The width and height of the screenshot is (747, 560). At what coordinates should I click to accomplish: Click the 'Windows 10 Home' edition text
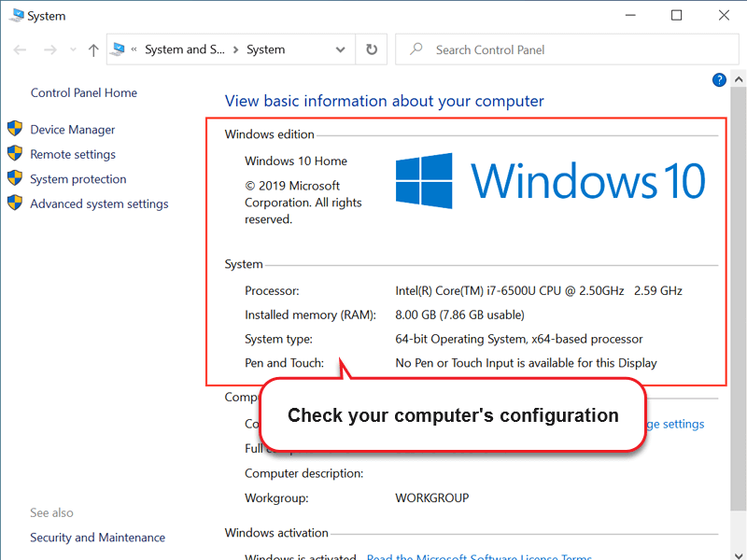click(296, 161)
